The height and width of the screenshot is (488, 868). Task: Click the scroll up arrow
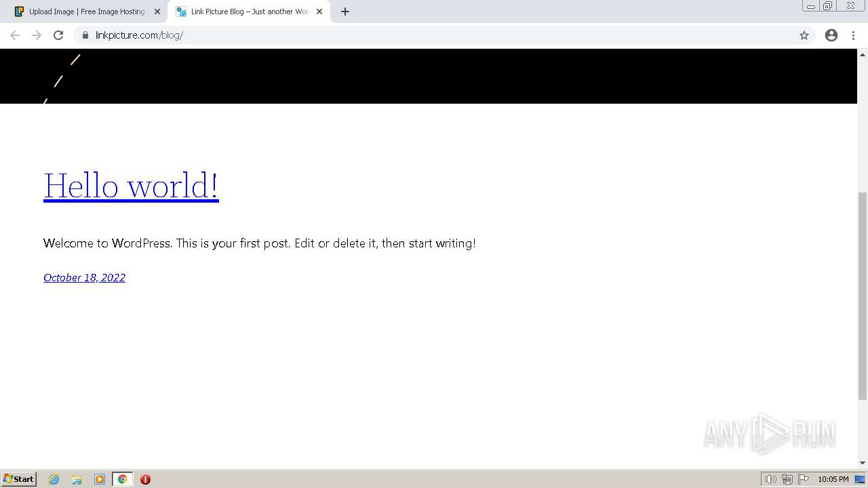pyautogui.click(x=863, y=54)
